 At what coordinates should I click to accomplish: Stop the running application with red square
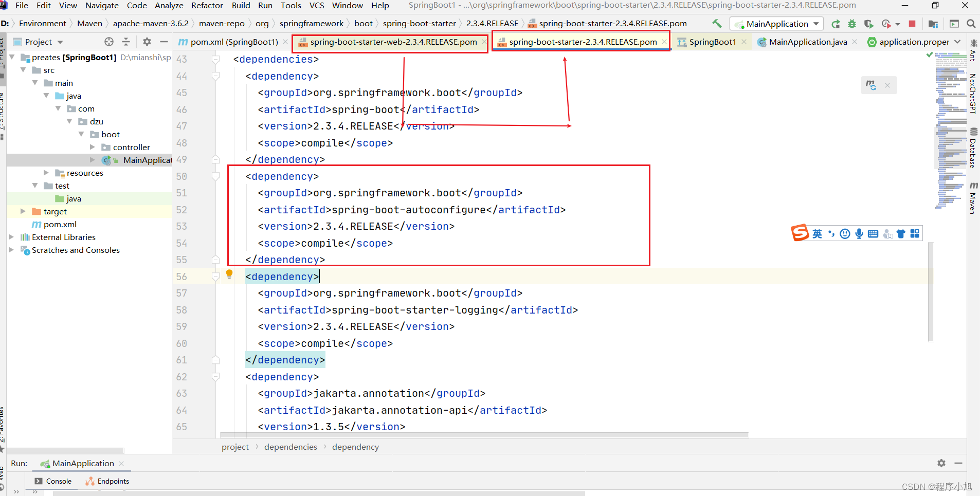pos(912,24)
